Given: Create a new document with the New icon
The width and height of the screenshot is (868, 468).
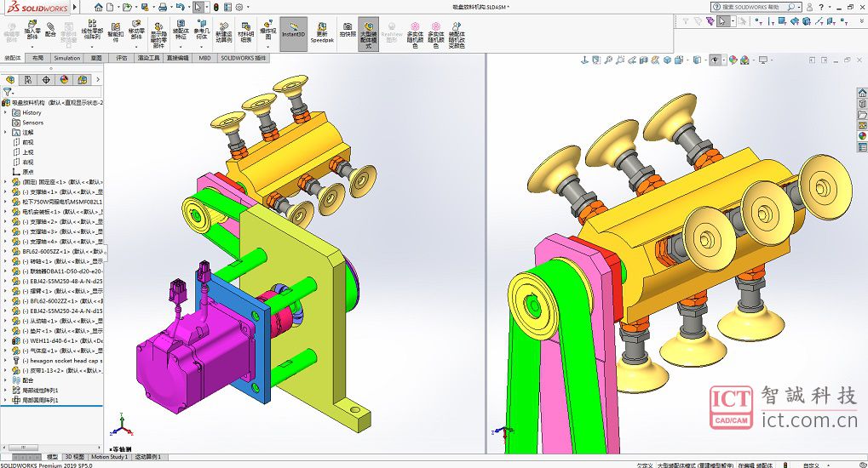Looking at the screenshot, I should pos(110,7).
